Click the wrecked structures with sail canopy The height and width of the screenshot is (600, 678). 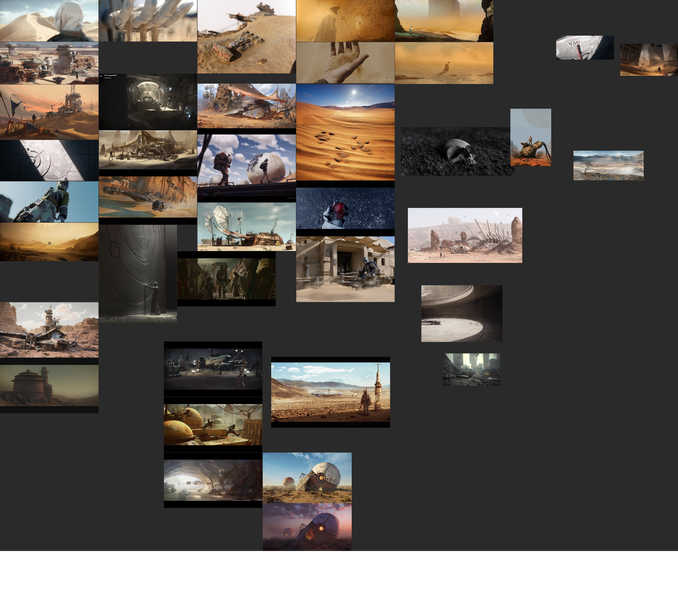click(x=246, y=105)
